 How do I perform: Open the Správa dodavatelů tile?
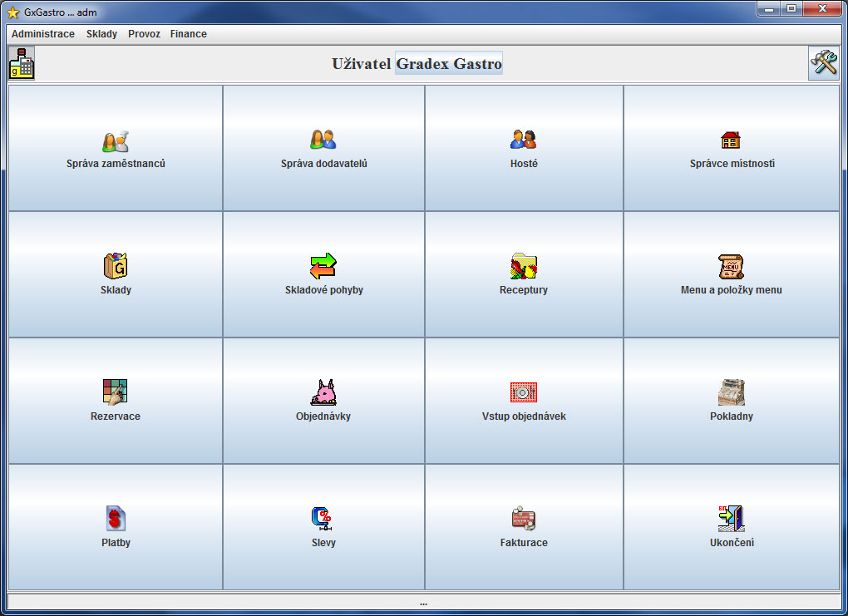323,148
